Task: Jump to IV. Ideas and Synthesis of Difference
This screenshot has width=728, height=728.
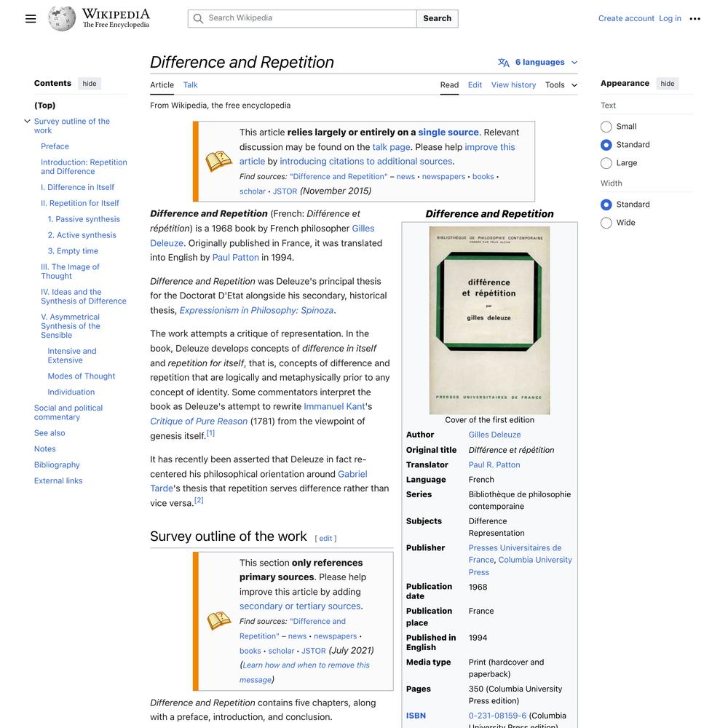Action: (84, 297)
